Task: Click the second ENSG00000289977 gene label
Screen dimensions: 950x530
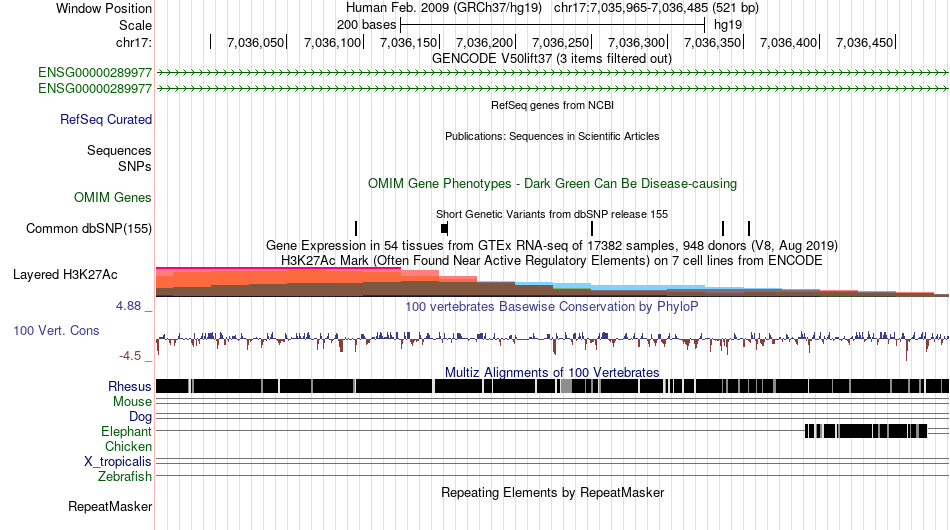Action: coord(95,88)
